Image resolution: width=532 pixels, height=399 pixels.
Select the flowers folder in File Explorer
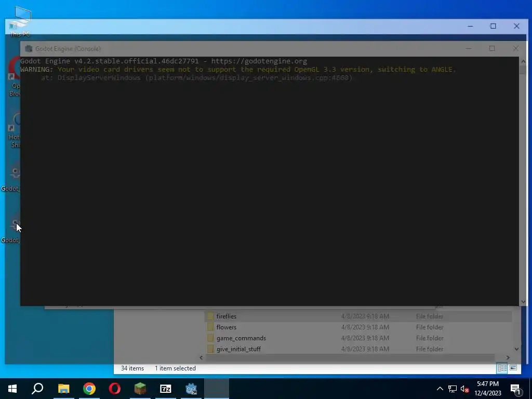point(358,327)
